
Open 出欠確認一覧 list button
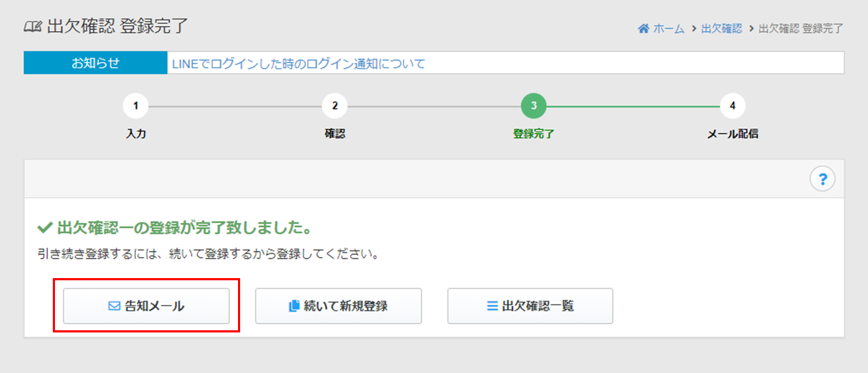coord(530,306)
